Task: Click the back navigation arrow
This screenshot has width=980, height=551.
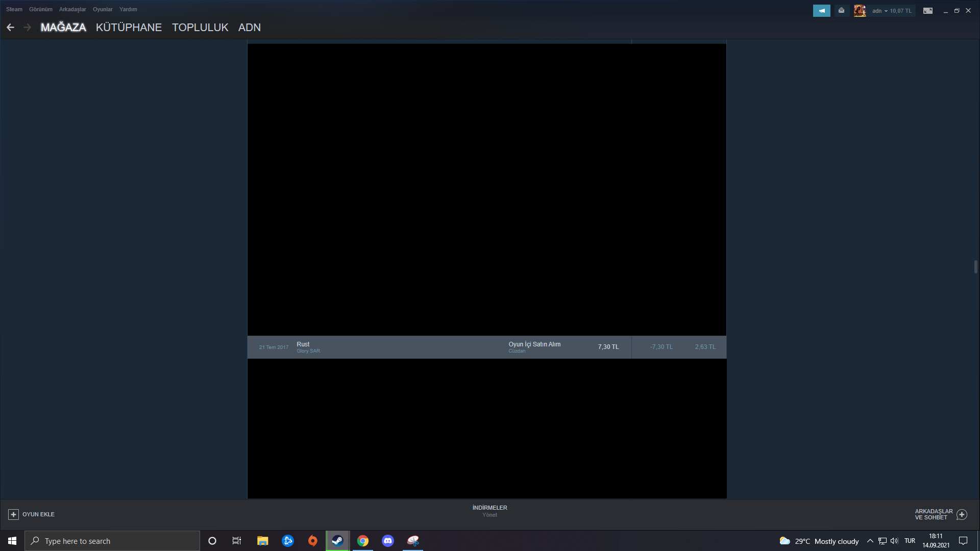Action: click(10, 28)
